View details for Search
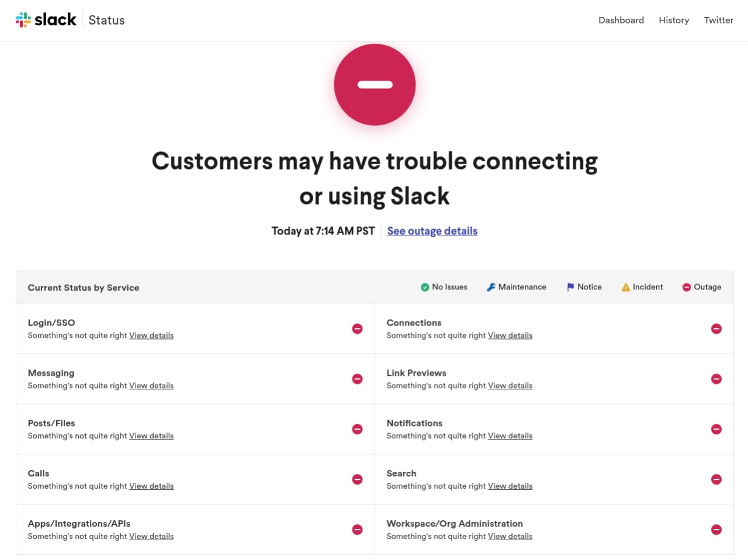 click(510, 486)
